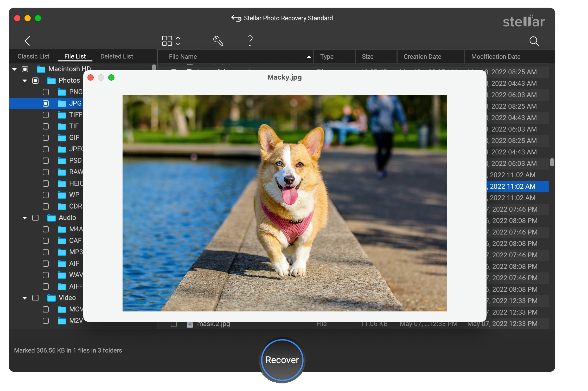Click the Video folder icon
Screen dimensions: 588x391
click(52, 298)
